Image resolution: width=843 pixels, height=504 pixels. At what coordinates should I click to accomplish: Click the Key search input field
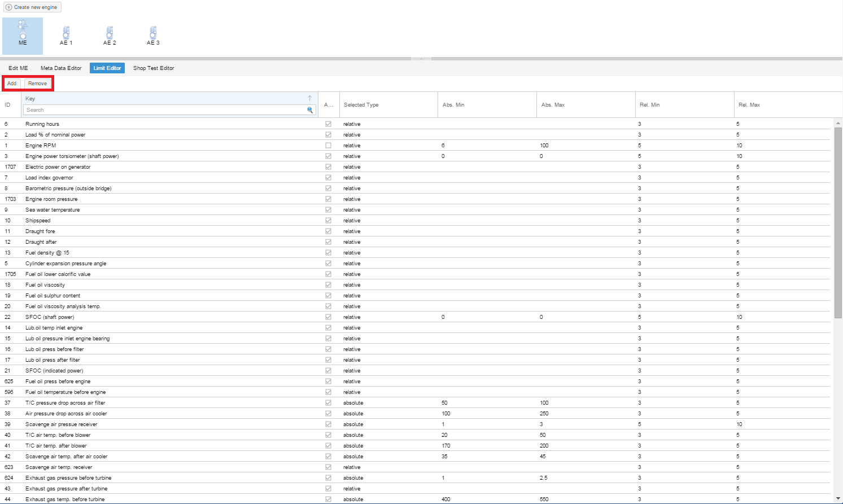pos(164,110)
